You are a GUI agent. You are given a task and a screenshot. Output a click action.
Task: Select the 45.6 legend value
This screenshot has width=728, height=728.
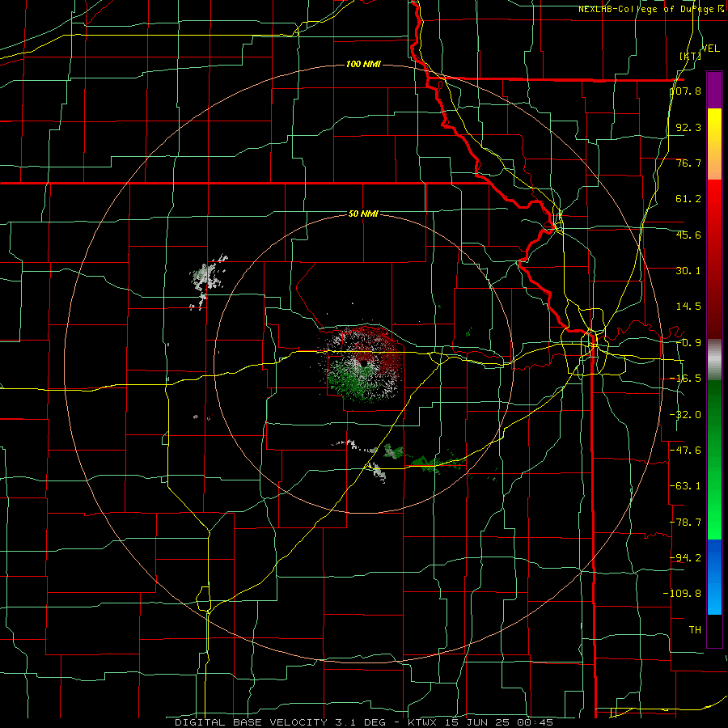688,235
